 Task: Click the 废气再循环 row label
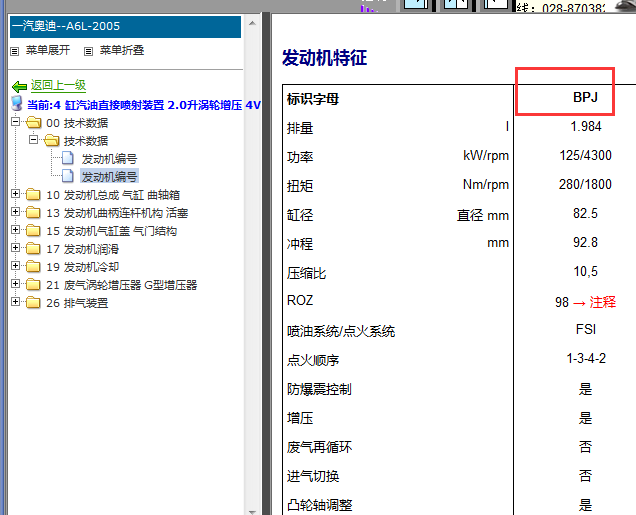tap(319, 447)
